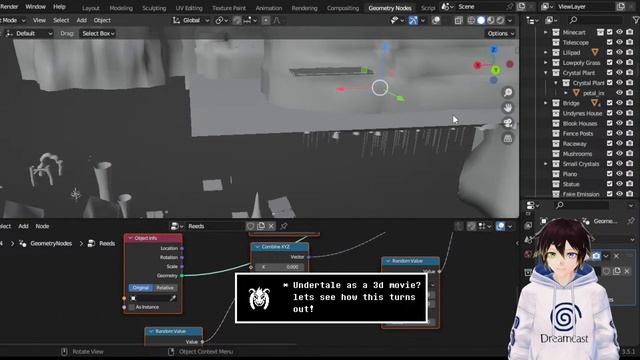Open Global transform orientation dropdown
The height and width of the screenshot is (360, 640).
[191, 20]
